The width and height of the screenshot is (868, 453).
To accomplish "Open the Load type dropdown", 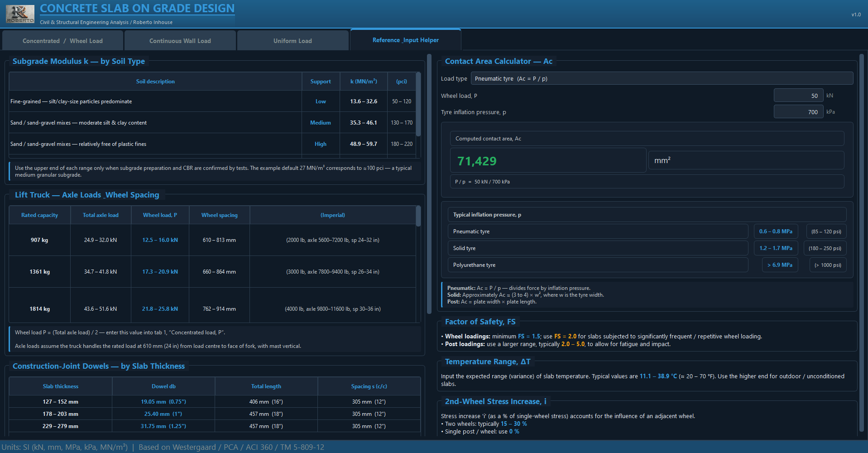I will (662, 78).
